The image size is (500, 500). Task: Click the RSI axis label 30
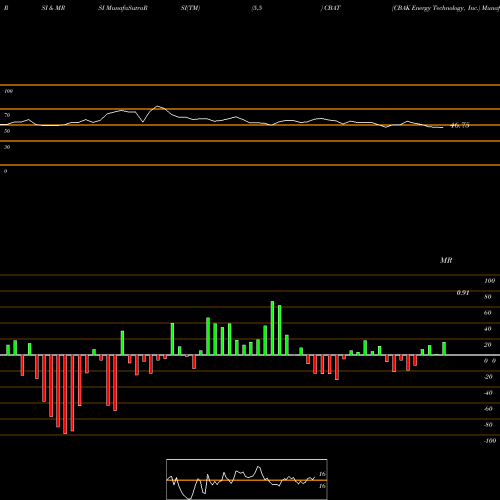tap(7, 147)
